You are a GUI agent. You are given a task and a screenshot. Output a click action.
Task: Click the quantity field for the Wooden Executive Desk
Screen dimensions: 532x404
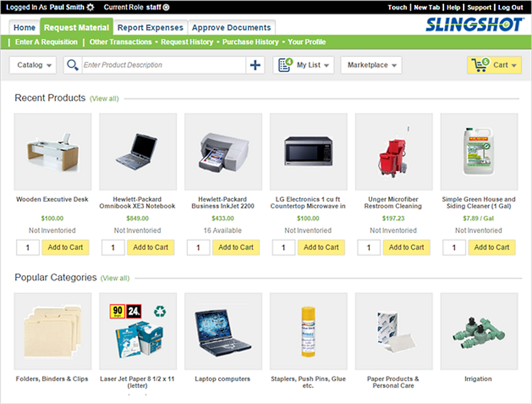click(x=28, y=247)
